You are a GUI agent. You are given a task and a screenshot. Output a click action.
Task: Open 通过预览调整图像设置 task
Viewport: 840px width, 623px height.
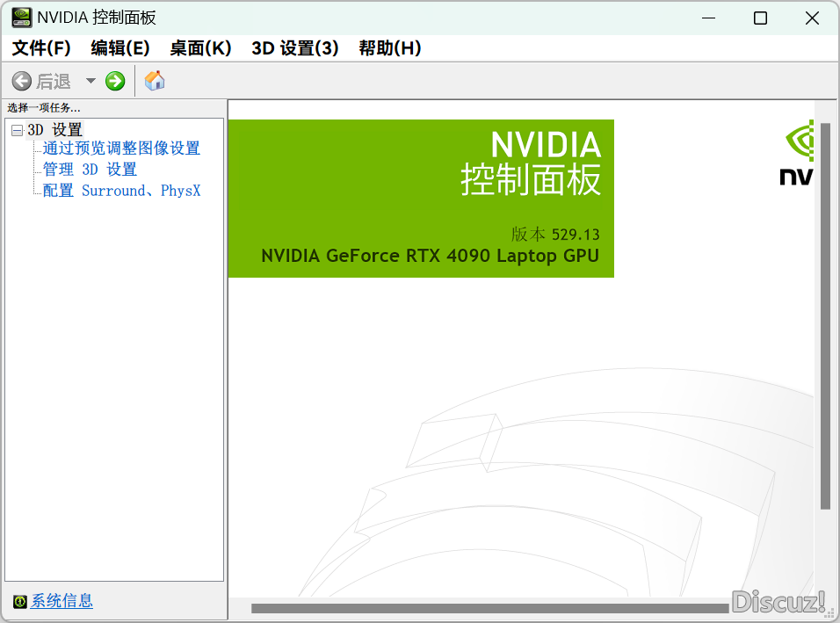[121, 149]
